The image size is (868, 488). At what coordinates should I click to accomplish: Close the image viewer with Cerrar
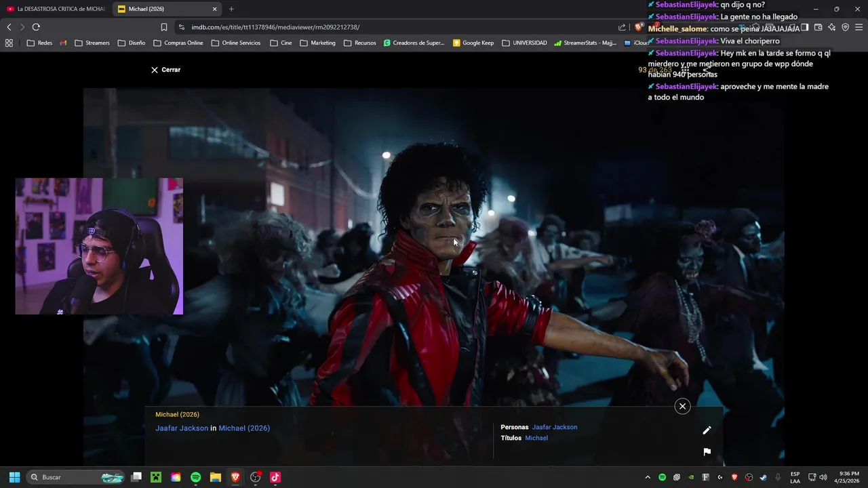[165, 70]
